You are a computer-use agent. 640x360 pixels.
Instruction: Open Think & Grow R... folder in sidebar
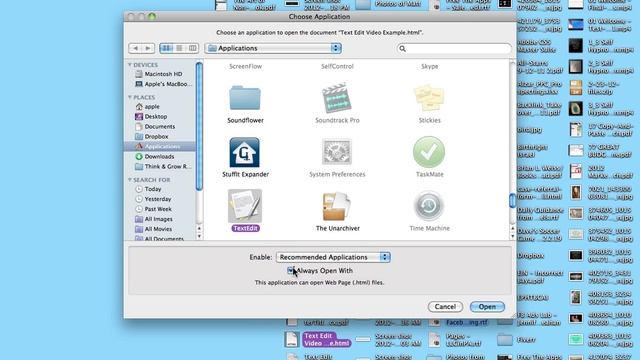coord(163,167)
